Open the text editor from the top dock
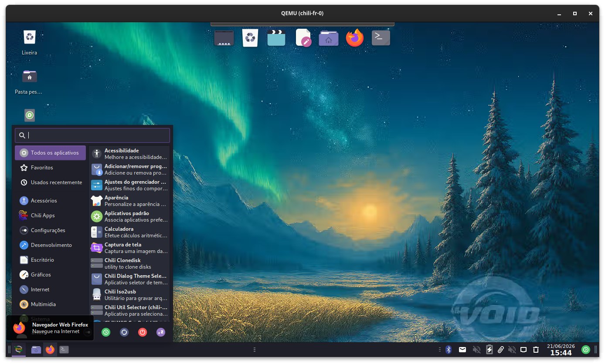This screenshot has width=605, height=364. tap(303, 38)
